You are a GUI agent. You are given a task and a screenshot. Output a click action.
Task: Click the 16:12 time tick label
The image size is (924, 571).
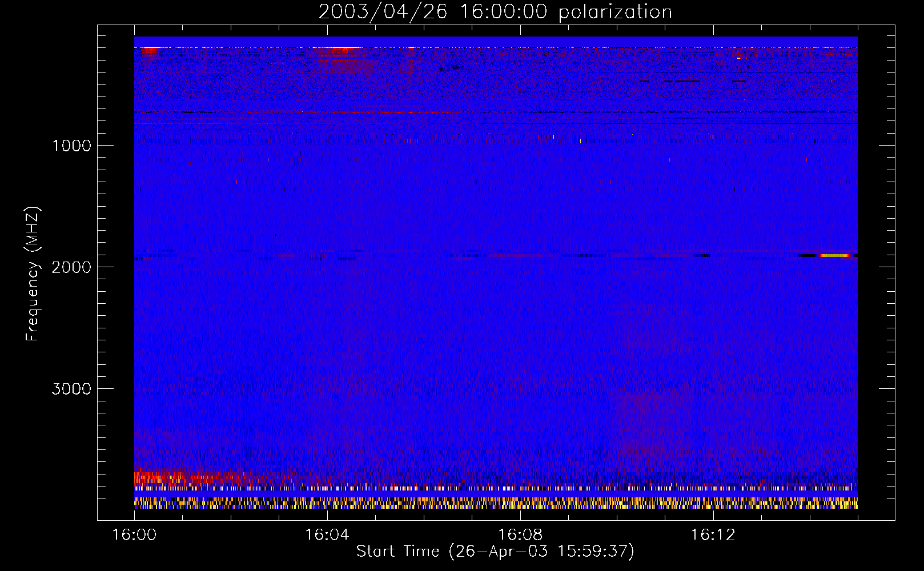(713, 535)
